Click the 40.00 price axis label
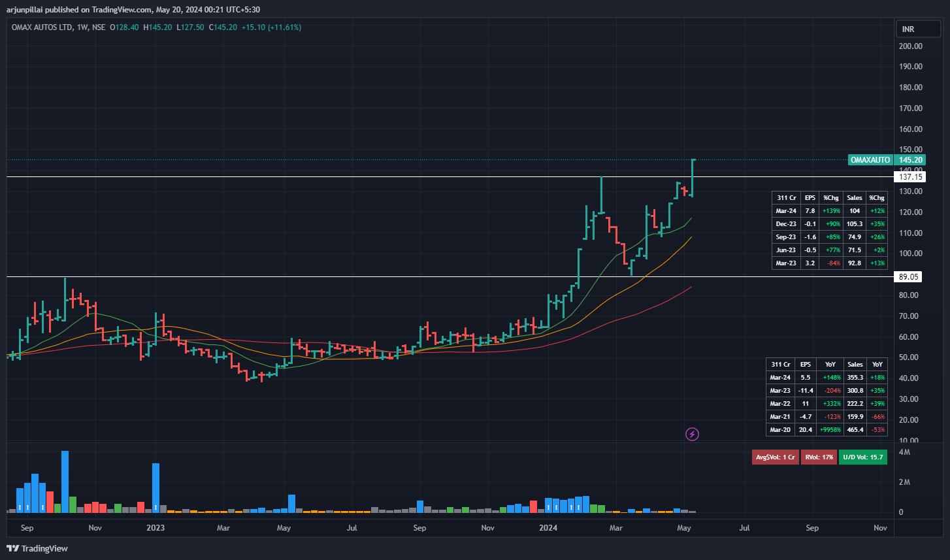 [x=910, y=378]
